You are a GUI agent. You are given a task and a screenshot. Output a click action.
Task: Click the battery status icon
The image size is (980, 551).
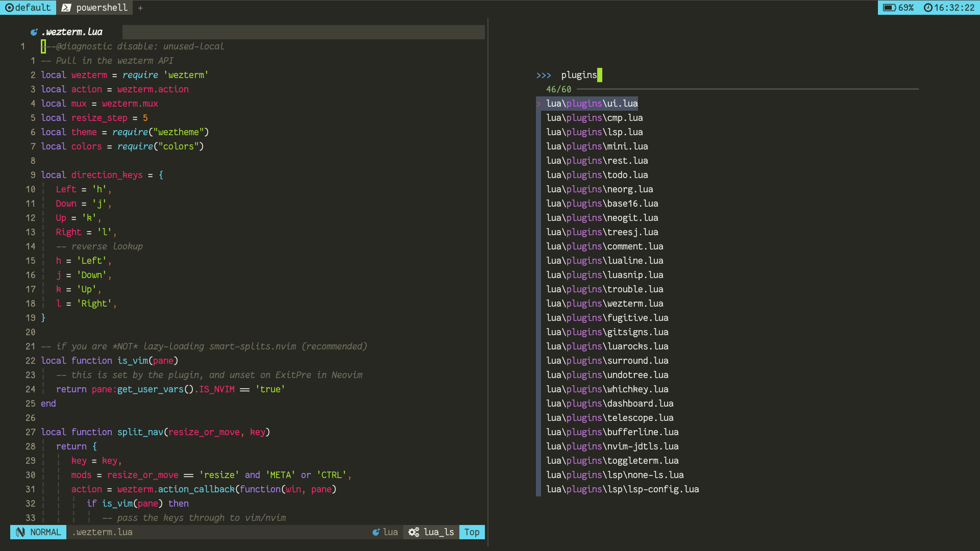point(890,8)
